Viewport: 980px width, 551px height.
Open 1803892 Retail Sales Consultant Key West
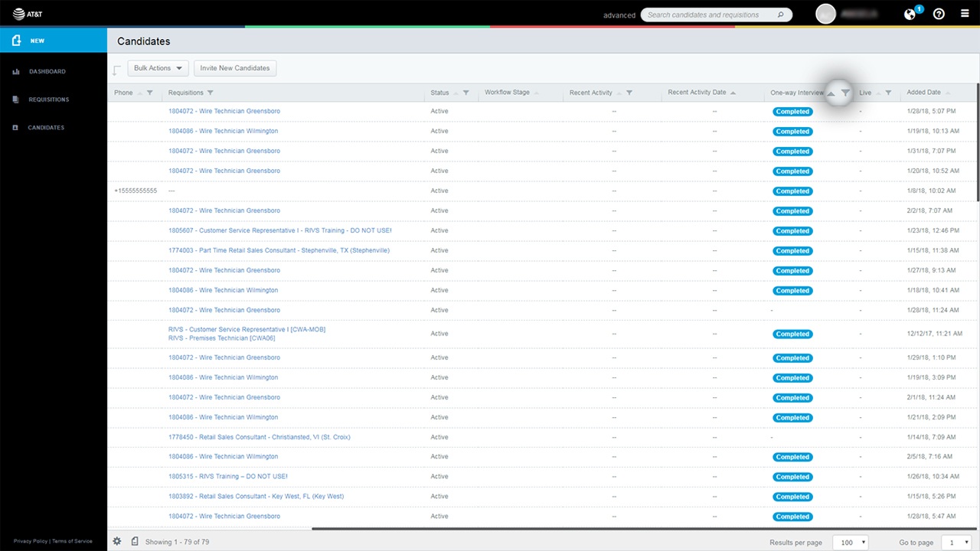click(x=256, y=497)
